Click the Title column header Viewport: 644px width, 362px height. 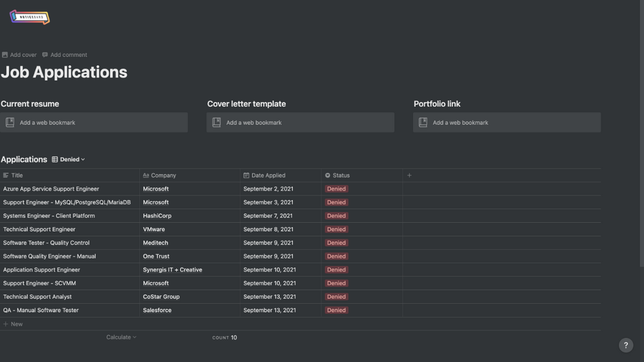tap(17, 175)
